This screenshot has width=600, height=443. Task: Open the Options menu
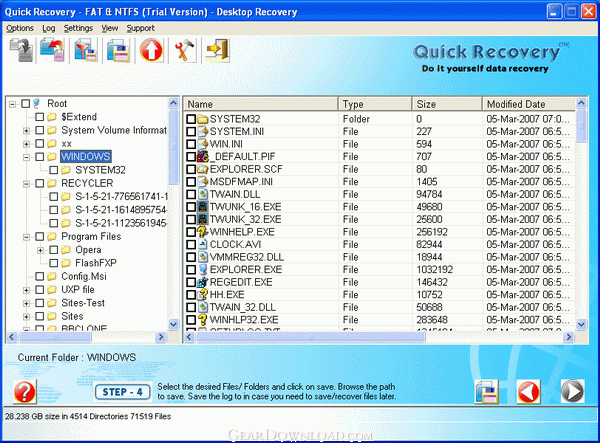tap(20, 28)
